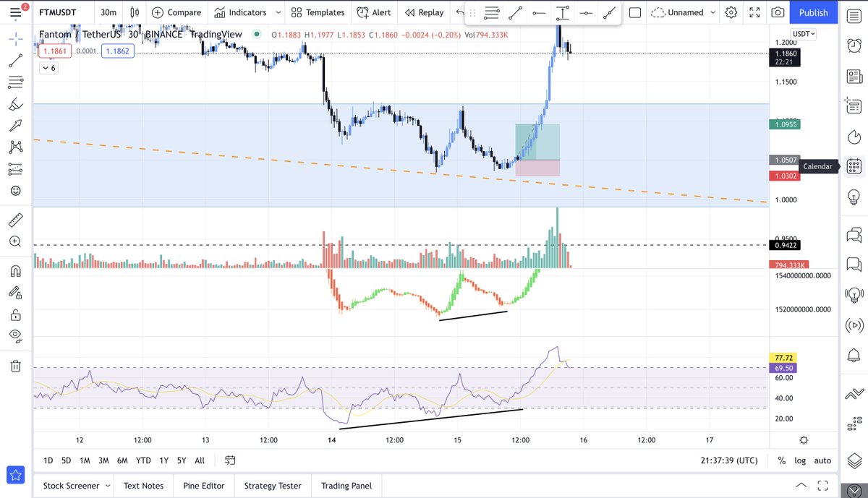
Task: Toggle stay in drawing mode
Action: [15, 293]
